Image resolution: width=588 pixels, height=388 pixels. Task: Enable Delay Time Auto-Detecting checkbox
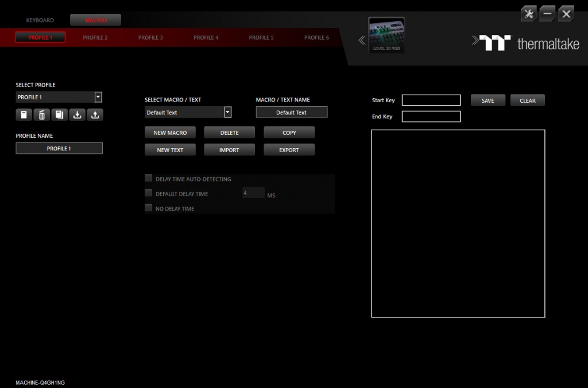coord(149,179)
